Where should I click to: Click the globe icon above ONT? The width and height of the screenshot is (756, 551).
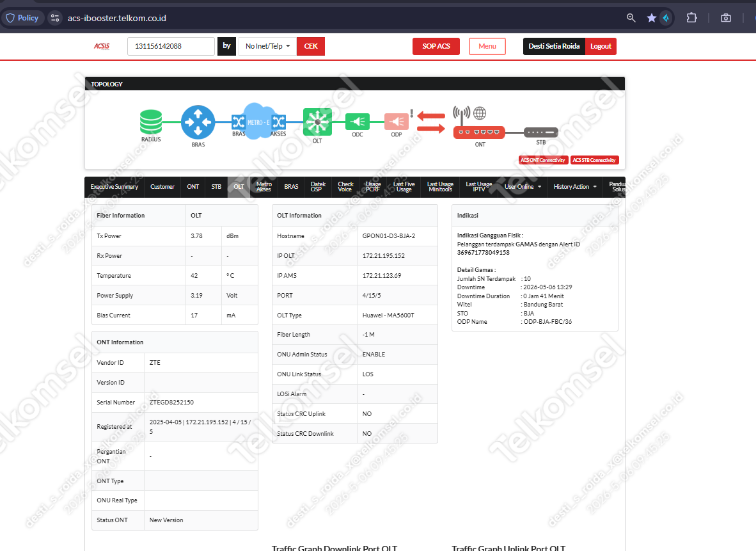pos(480,113)
